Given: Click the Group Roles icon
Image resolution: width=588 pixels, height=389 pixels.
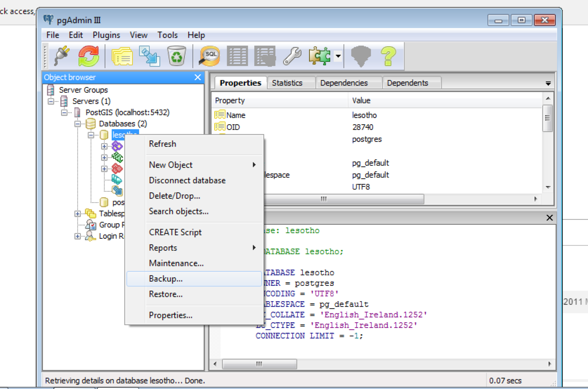Looking at the screenshot, I should tap(91, 225).
